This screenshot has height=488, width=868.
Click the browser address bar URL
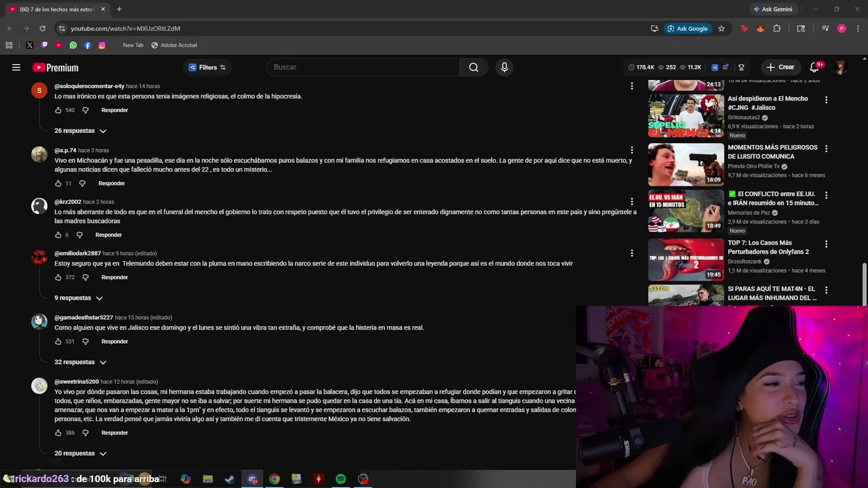(125, 28)
